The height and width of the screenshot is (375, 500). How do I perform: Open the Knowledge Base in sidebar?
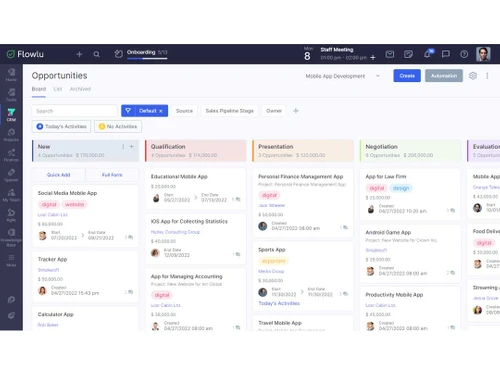pyautogui.click(x=11, y=237)
